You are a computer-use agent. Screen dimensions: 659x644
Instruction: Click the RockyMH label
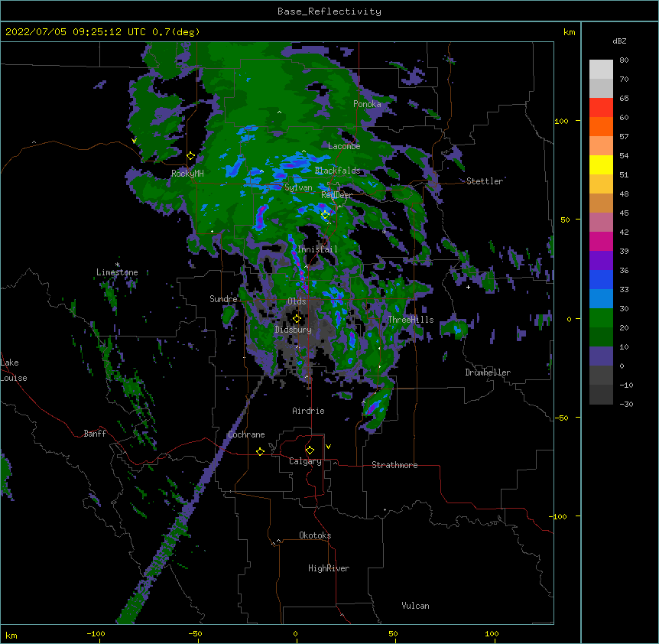point(187,174)
